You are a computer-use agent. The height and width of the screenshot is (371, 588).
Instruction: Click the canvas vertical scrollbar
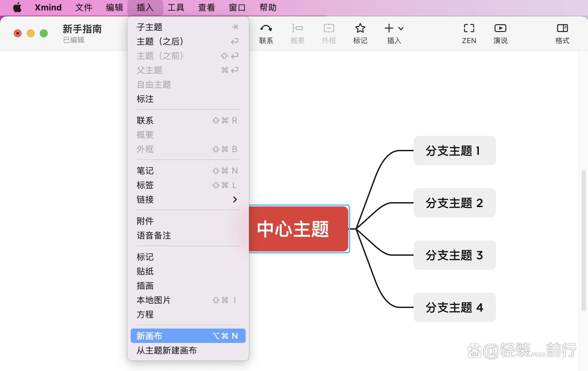[x=583, y=241]
